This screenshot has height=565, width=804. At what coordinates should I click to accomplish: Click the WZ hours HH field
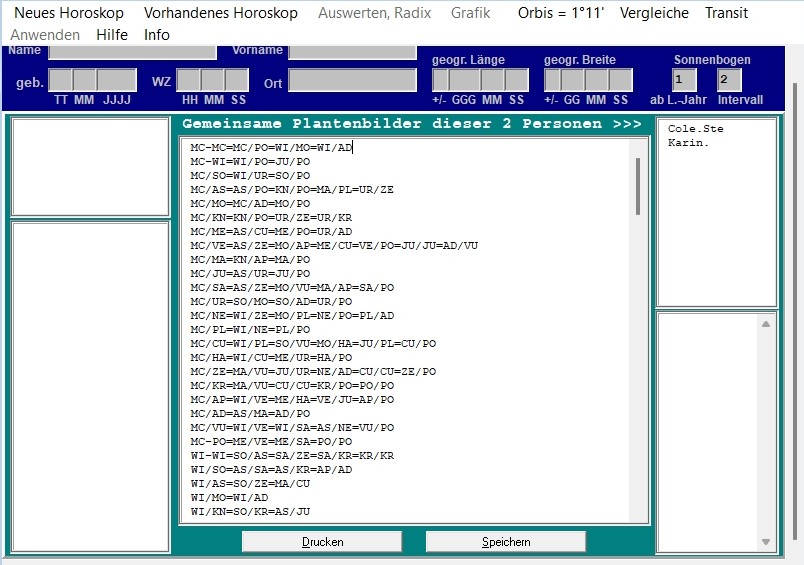188,80
